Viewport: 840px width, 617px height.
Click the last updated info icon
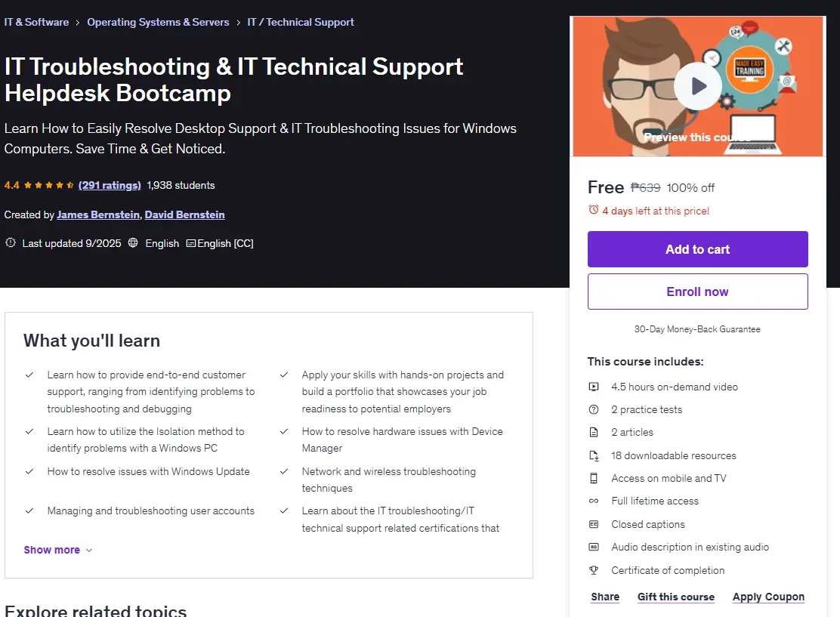coord(10,242)
